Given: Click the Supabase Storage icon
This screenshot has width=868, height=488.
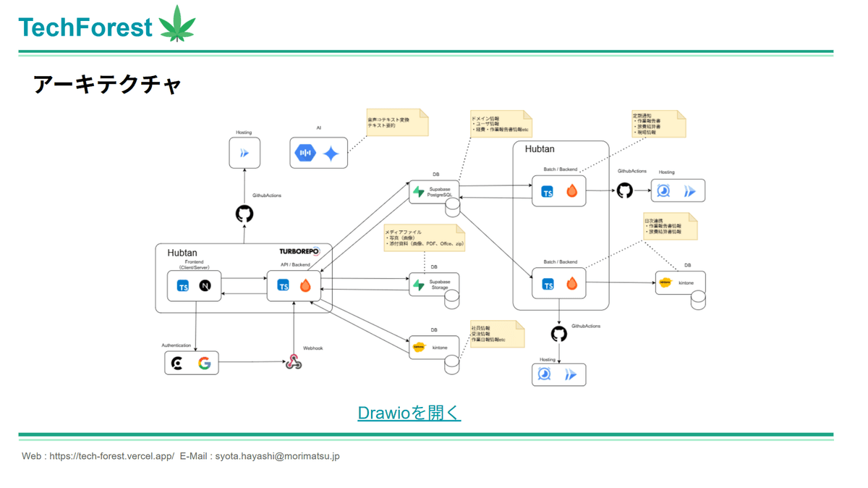Looking at the screenshot, I should coord(419,285).
